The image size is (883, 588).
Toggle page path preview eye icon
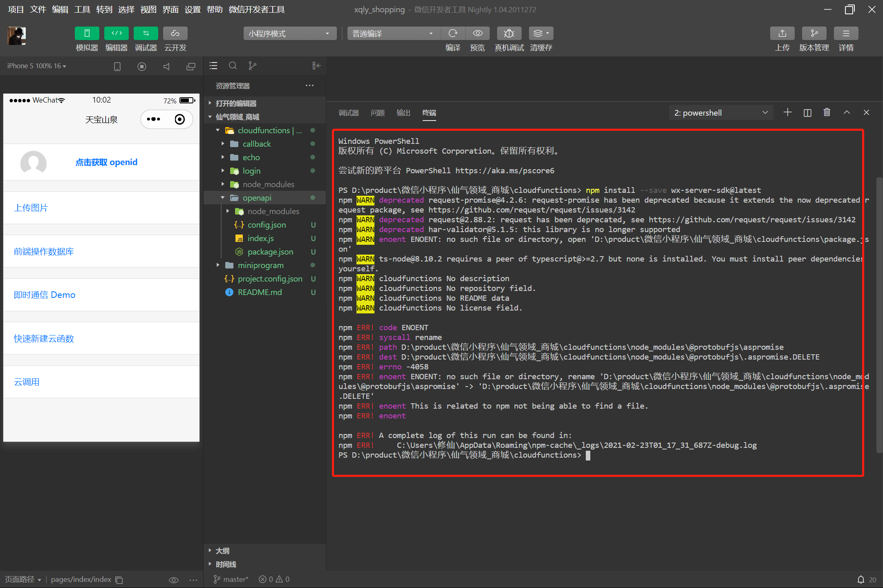coord(174,580)
